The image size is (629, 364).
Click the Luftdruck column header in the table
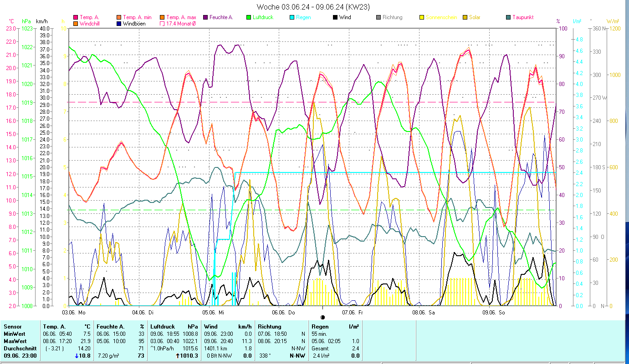[163, 326]
